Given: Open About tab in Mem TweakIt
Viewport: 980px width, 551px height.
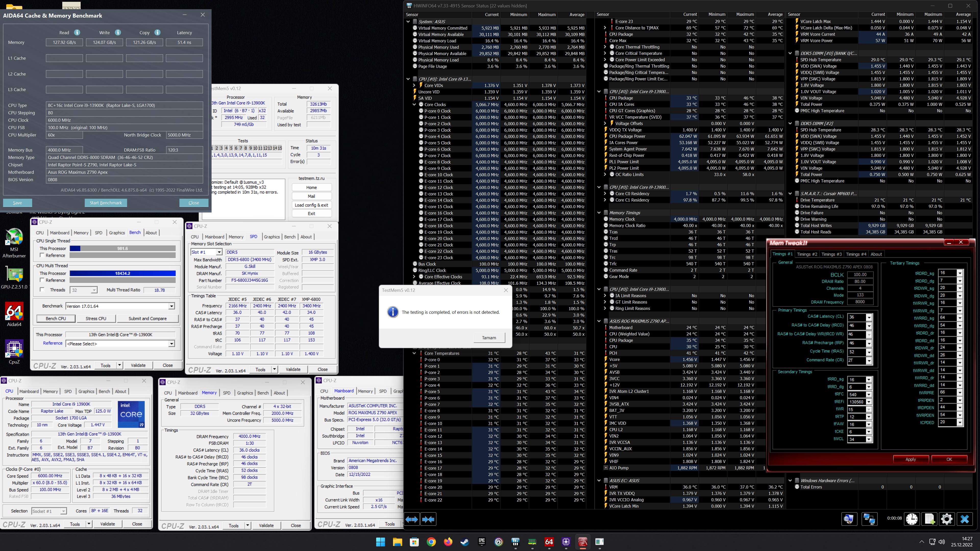Looking at the screenshot, I should pyautogui.click(x=876, y=254).
